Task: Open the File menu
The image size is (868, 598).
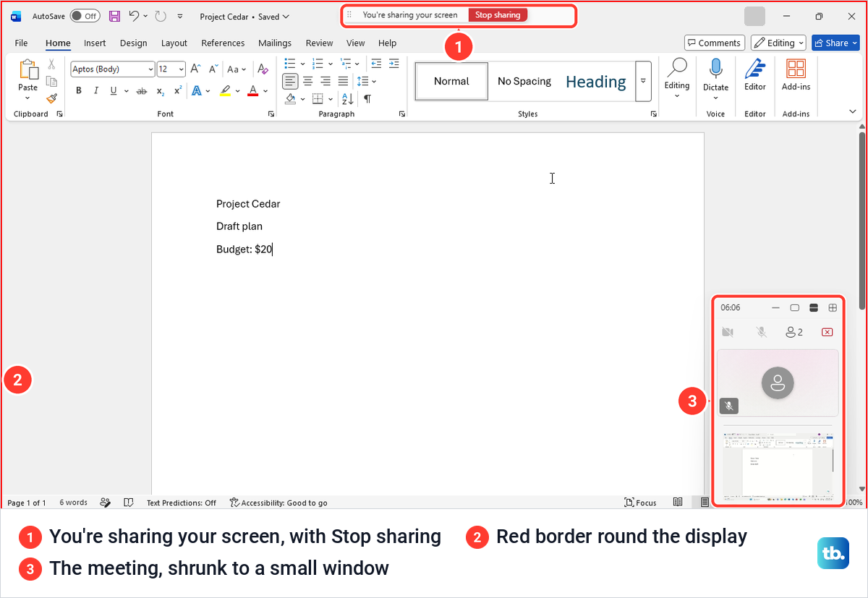Action: click(x=21, y=43)
